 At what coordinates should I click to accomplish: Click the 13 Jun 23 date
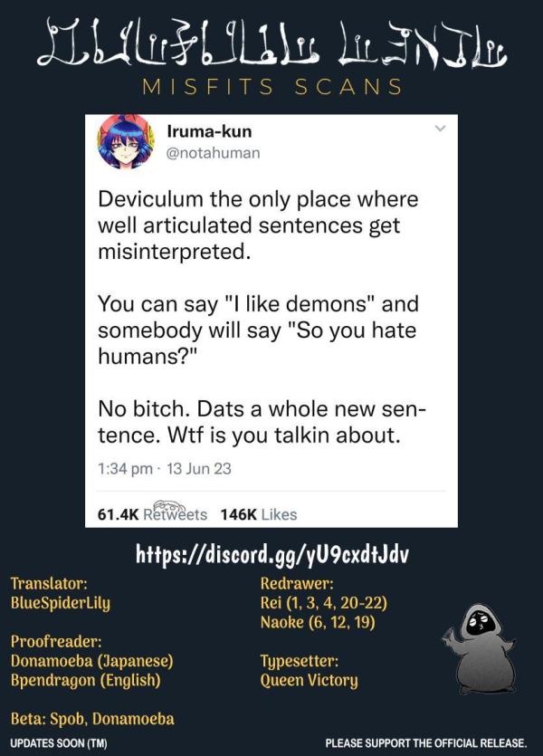[199, 469]
